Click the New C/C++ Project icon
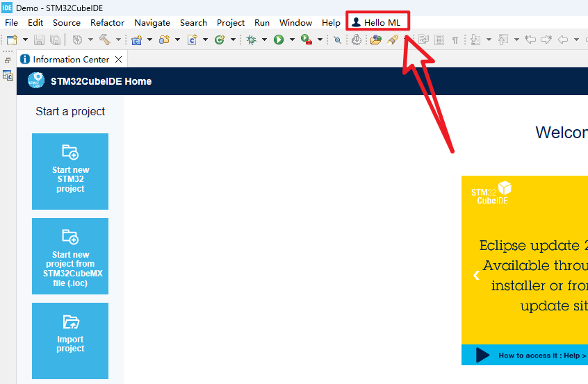 coord(137,40)
